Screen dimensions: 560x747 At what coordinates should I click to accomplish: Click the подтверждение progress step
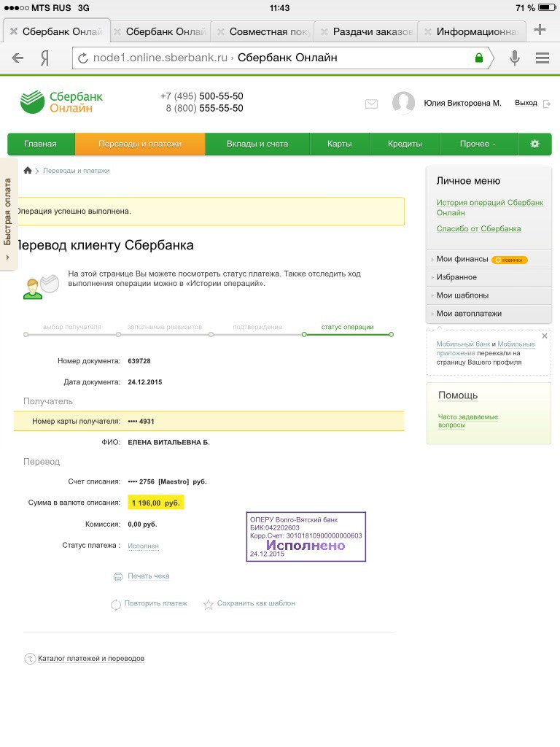point(257,327)
